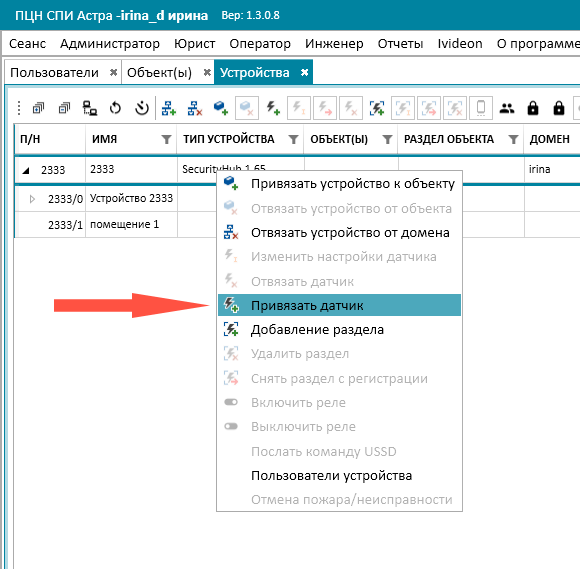Click the unbind device from domain toolbar icon
The height and width of the screenshot is (569, 580).
coord(195,108)
